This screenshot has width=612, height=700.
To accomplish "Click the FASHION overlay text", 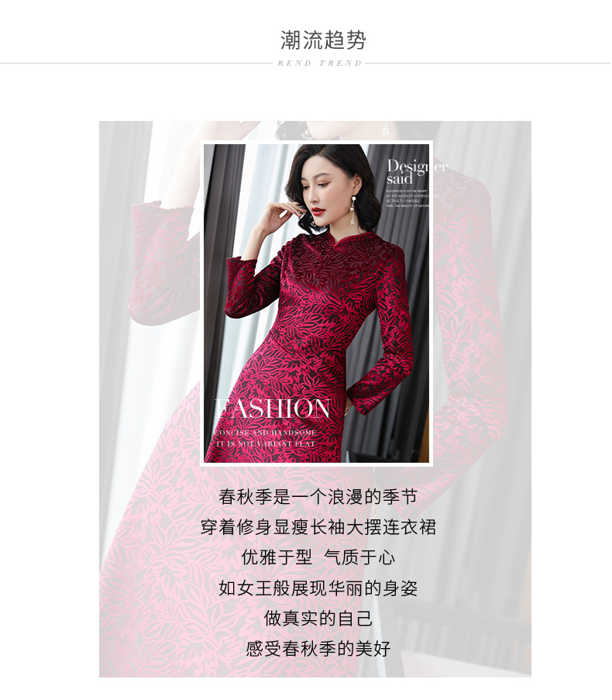I will 273,409.
